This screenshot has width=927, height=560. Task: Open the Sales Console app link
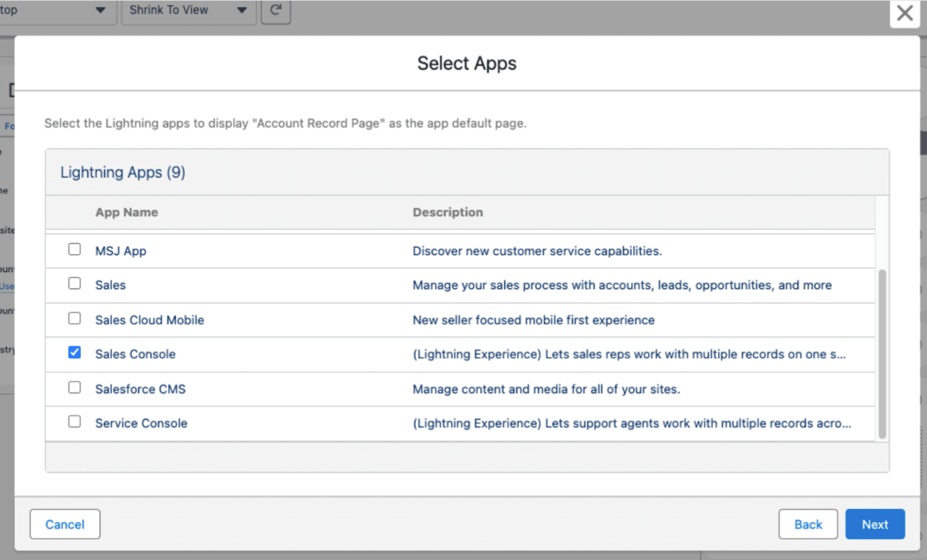pyautogui.click(x=135, y=354)
